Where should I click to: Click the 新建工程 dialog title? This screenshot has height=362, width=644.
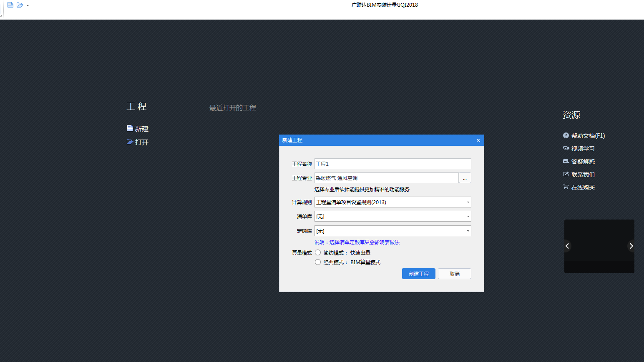[292, 140]
